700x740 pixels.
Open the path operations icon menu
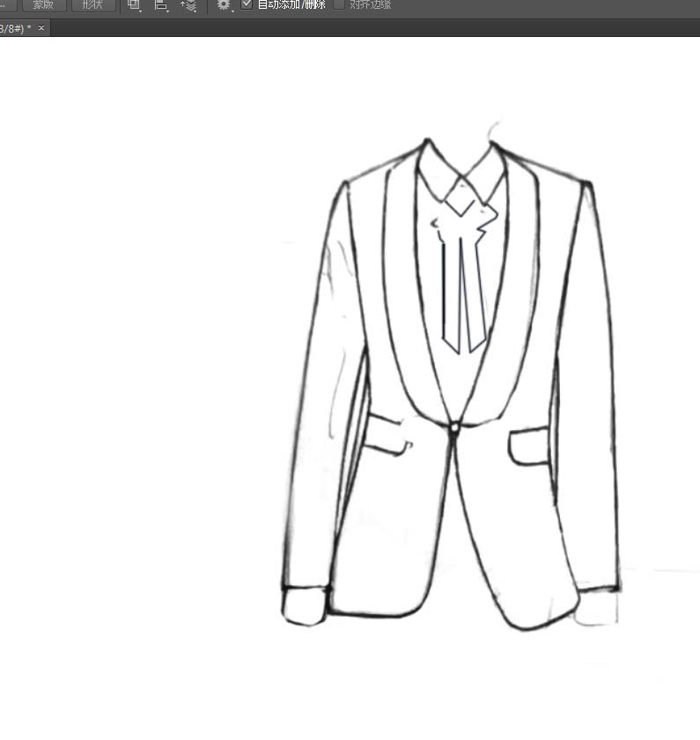[135, 4]
